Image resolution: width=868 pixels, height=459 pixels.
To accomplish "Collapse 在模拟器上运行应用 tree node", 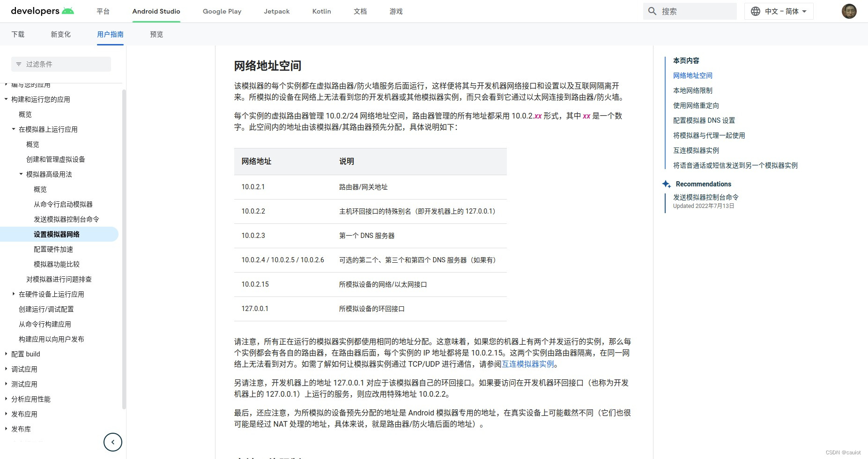I will click(14, 129).
